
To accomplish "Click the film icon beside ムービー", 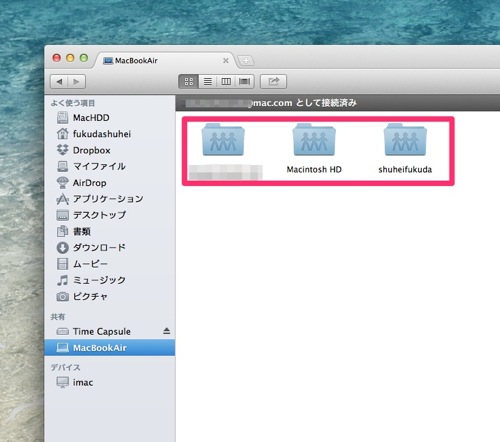I will [62, 264].
